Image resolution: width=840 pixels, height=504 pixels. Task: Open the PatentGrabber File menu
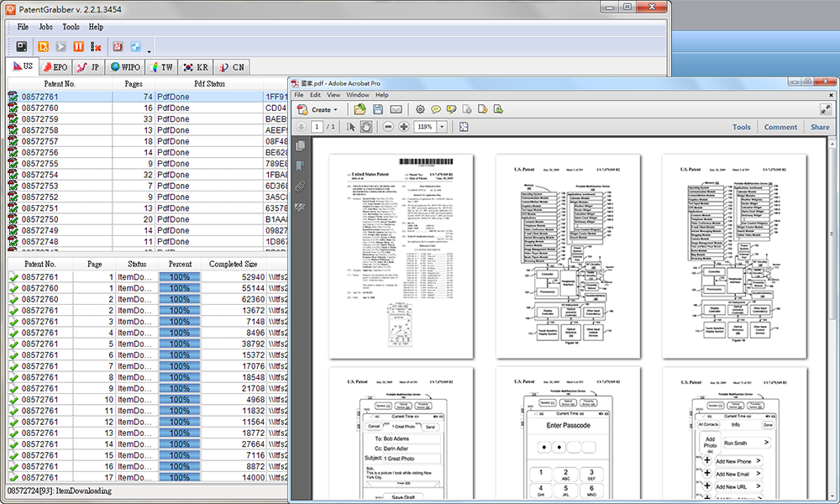point(23,27)
